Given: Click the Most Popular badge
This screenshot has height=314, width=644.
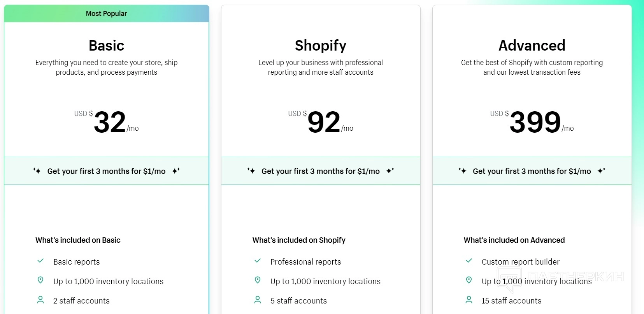Looking at the screenshot, I should coord(106,14).
